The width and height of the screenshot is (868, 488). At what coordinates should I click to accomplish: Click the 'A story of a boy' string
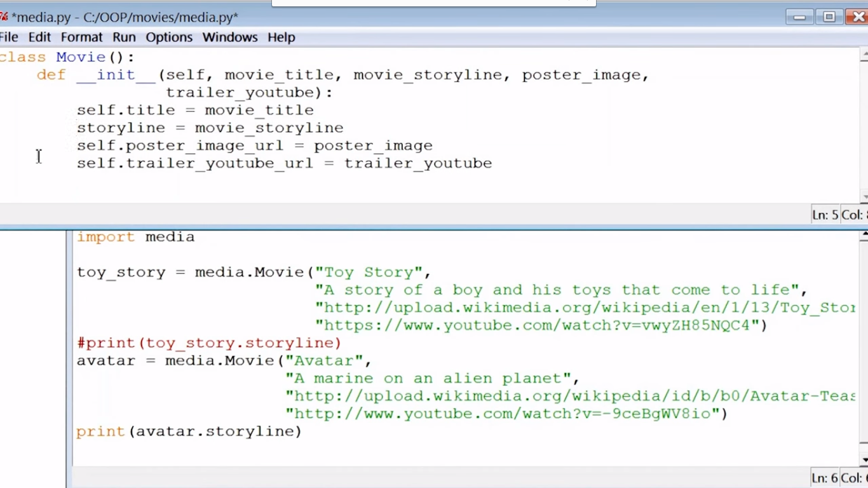pos(557,290)
